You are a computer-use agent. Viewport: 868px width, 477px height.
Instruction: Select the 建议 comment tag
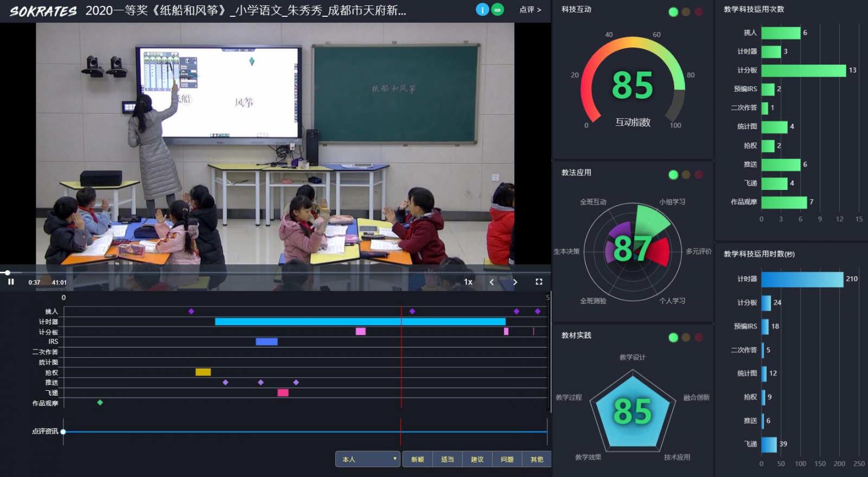tap(477, 459)
